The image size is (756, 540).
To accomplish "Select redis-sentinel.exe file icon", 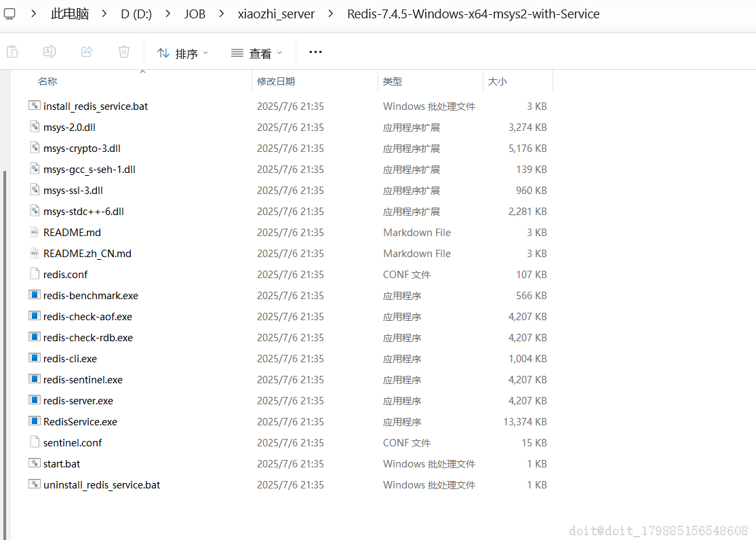I will tap(34, 379).
